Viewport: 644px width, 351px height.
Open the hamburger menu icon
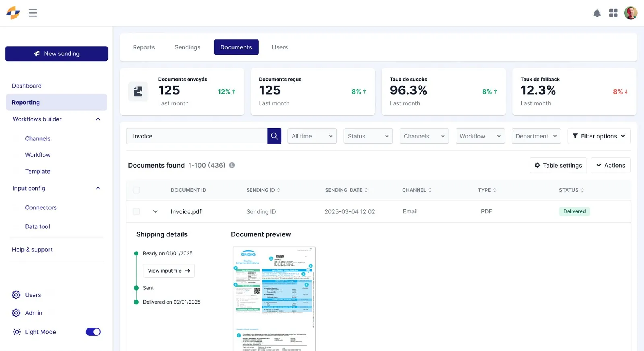[x=33, y=13]
